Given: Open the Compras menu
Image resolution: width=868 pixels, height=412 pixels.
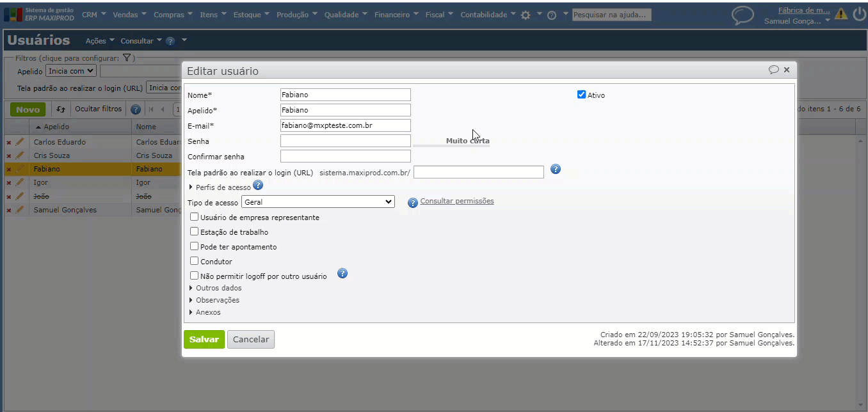Looking at the screenshot, I should tap(173, 15).
